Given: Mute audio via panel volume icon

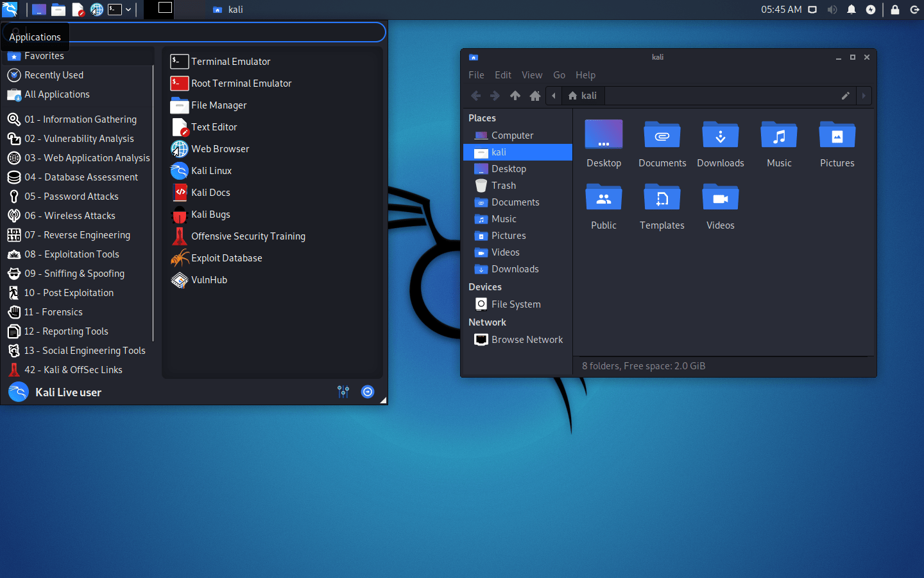Looking at the screenshot, I should 832,10.
